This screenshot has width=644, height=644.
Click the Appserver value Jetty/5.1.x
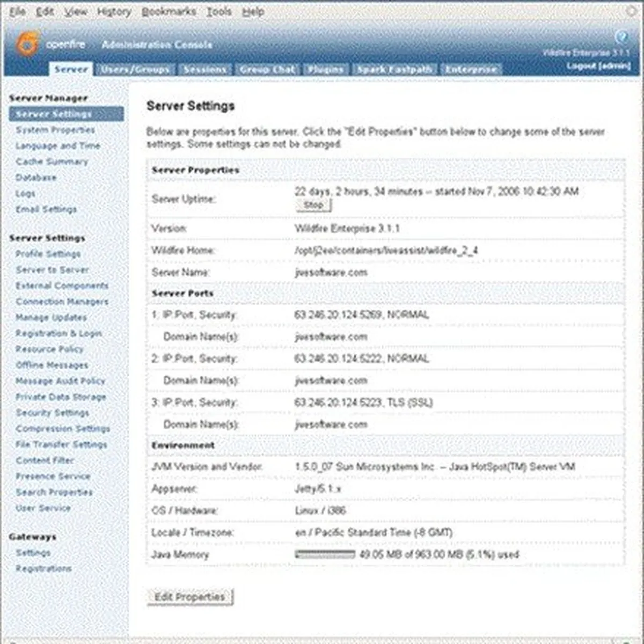[318, 489]
